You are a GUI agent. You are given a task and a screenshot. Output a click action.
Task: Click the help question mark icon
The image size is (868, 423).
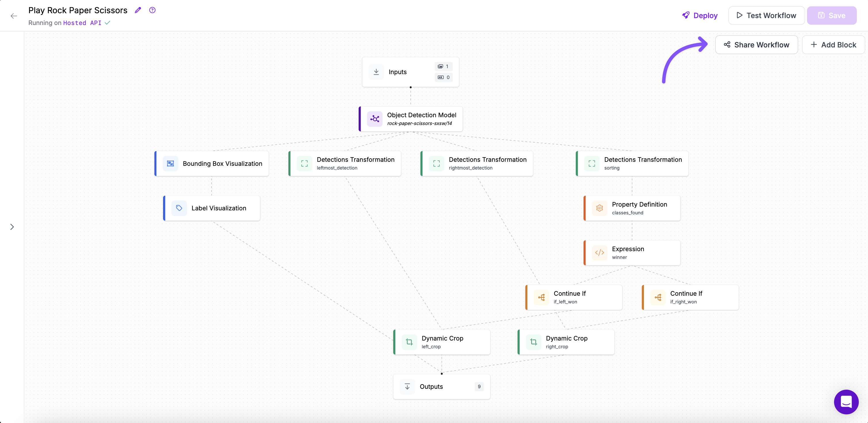(152, 10)
